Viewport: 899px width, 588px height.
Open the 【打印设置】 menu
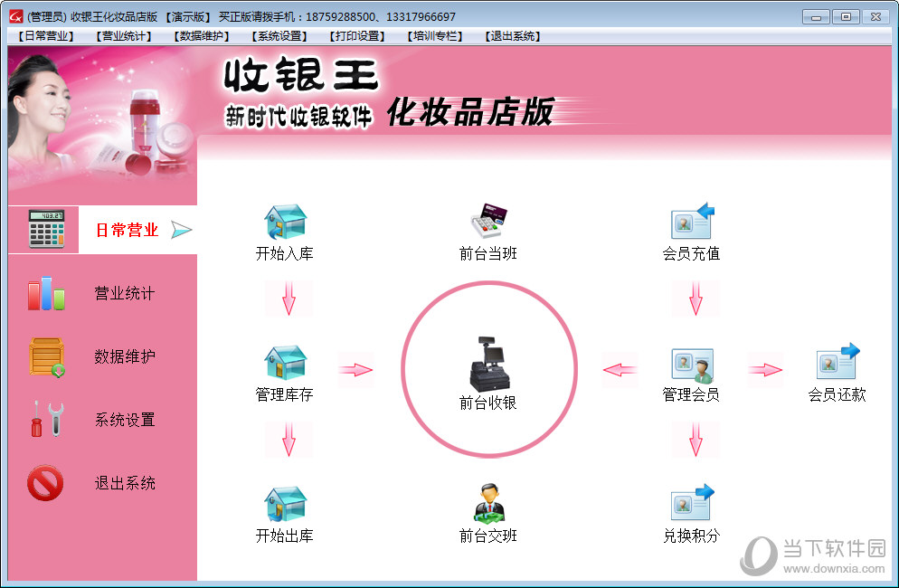[x=357, y=36]
